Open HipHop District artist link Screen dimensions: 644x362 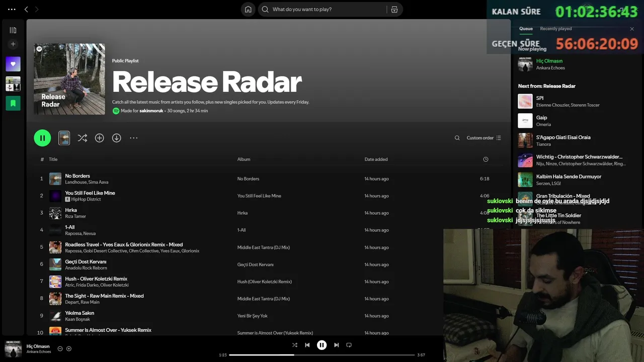[x=86, y=199]
